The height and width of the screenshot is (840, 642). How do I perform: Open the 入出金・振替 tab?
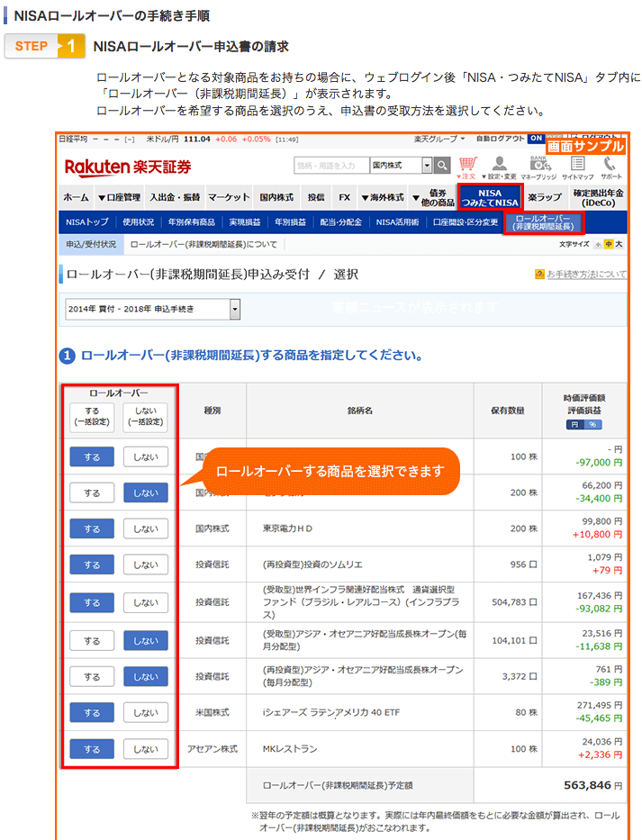175,198
